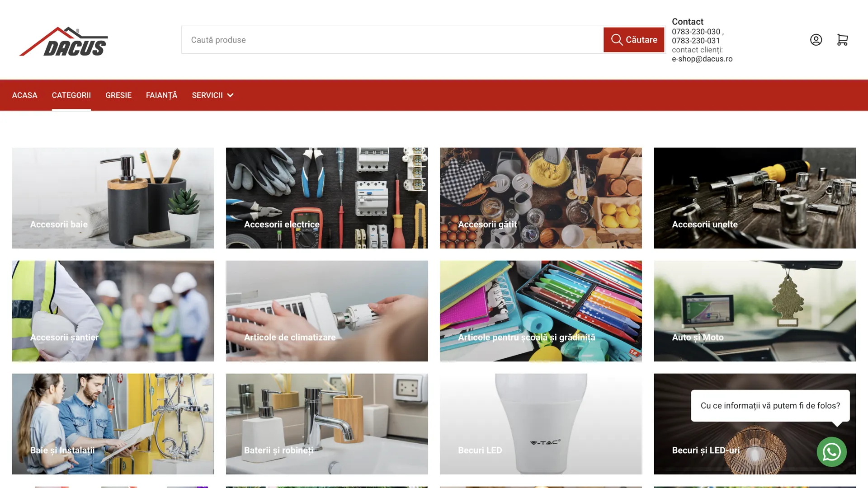Image resolution: width=868 pixels, height=488 pixels.
Task: Focus the Caută produse search field
Action: [x=392, y=40]
